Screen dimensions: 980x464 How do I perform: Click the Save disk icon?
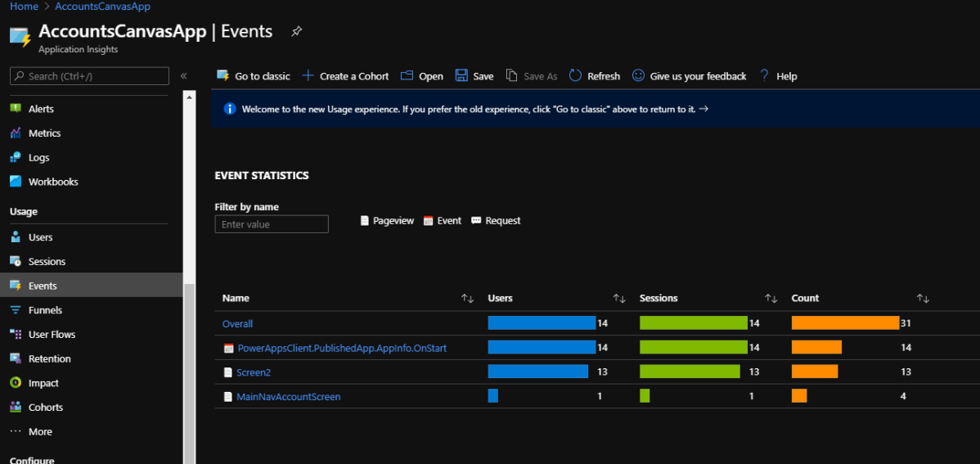[x=461, y=76]
